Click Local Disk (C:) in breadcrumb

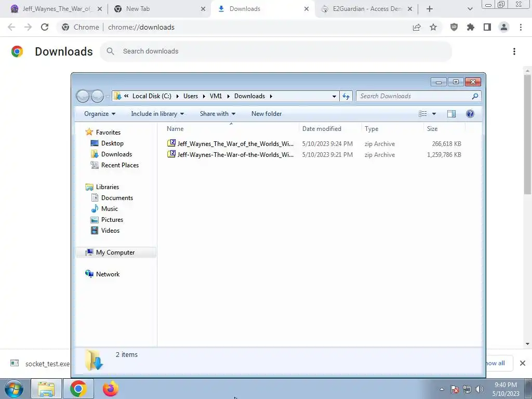[152, 96]
